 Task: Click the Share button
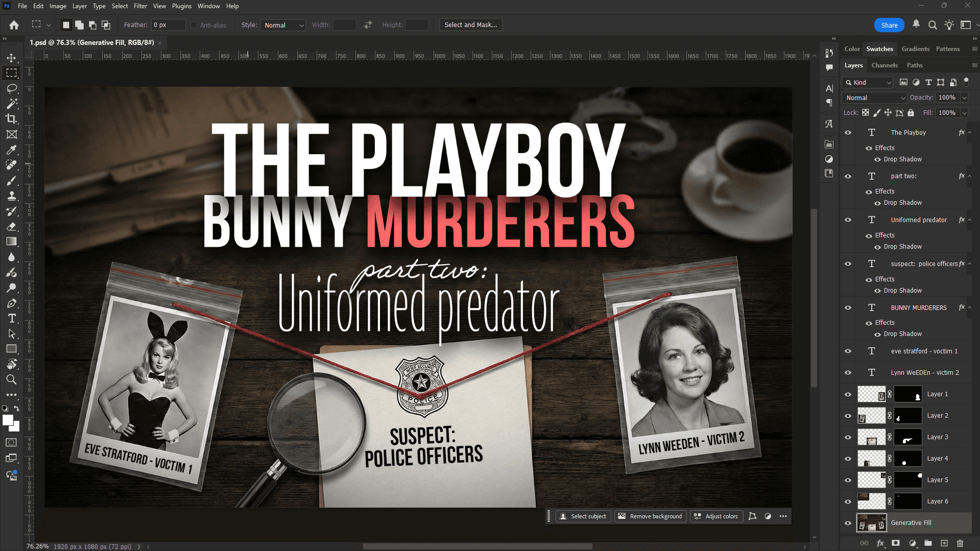coord(889,25)
